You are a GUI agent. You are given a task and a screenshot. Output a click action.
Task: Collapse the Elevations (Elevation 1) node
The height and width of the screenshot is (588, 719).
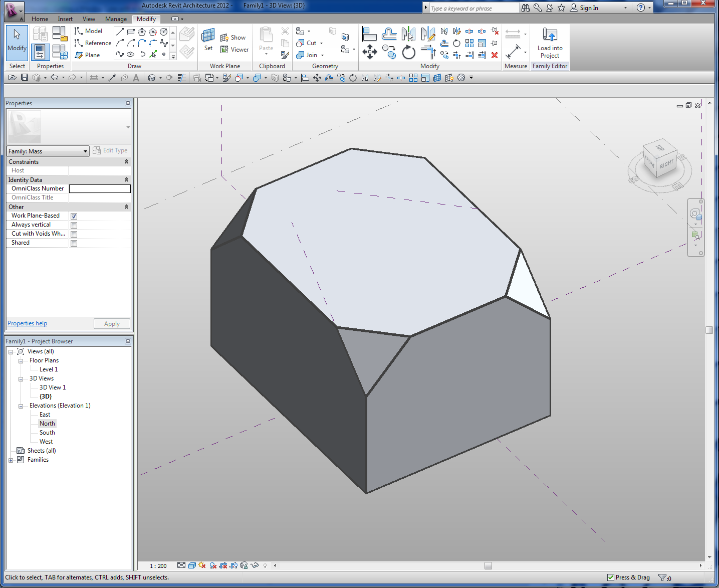[x=21, y=406]
